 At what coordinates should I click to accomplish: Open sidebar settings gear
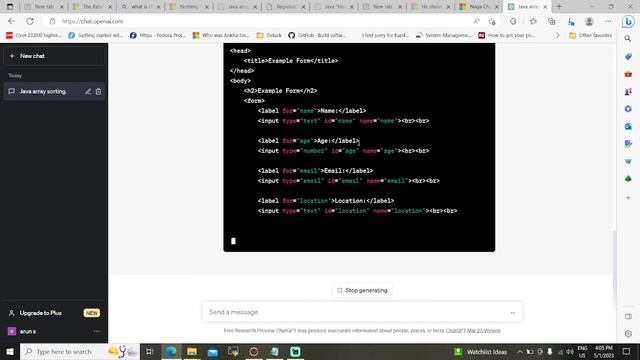coord(628,334)
